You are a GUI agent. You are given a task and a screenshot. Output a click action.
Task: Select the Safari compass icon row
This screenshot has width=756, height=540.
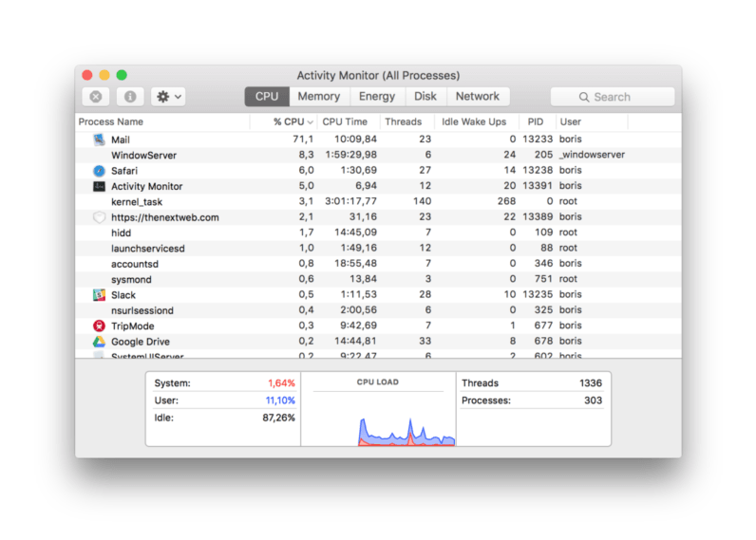[x=100, y=171]
